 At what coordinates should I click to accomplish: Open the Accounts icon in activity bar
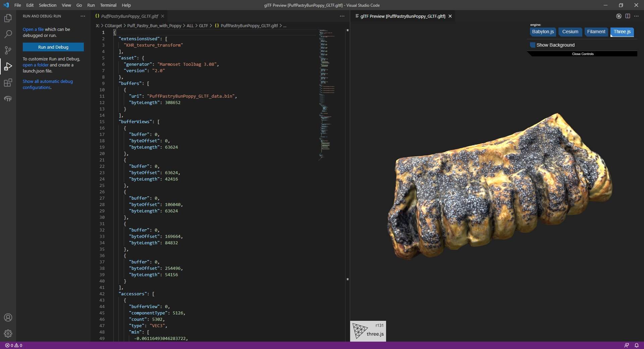point(8,317)
